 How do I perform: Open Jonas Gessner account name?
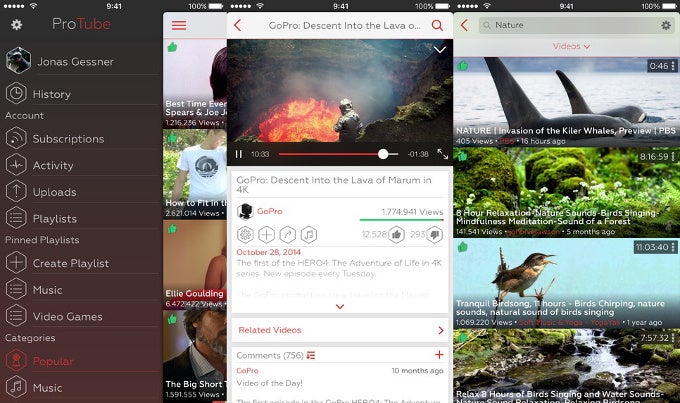point(75,62)
